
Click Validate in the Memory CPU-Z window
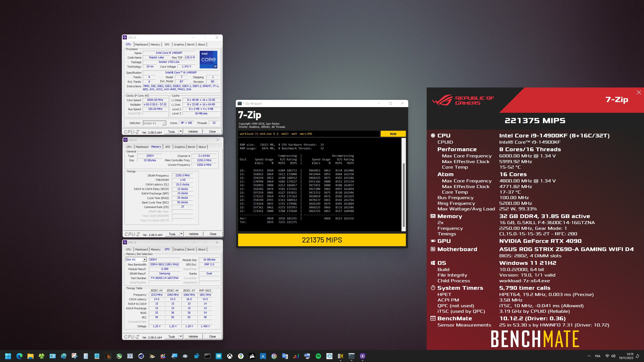(194, 234)
